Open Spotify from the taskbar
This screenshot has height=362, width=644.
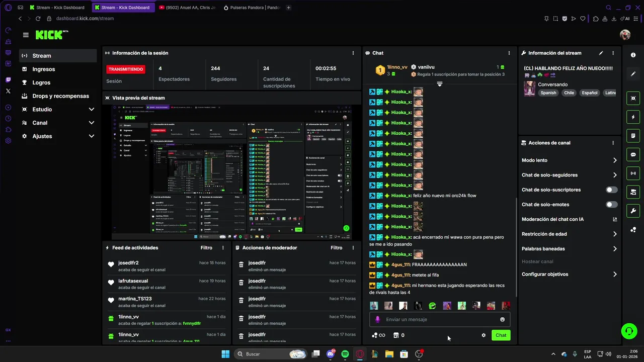345,354
